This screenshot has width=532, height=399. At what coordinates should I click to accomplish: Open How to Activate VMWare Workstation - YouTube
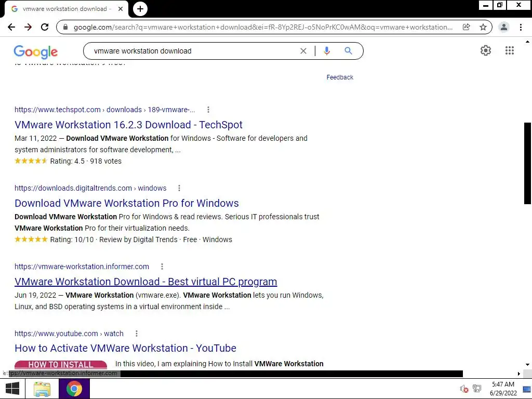(126, 348)
